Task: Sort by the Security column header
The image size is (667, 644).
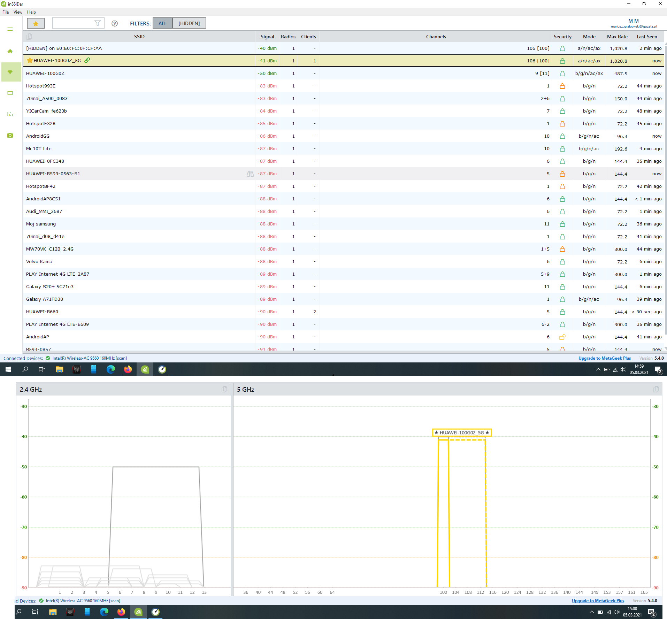Action: [x=562, y=37]
